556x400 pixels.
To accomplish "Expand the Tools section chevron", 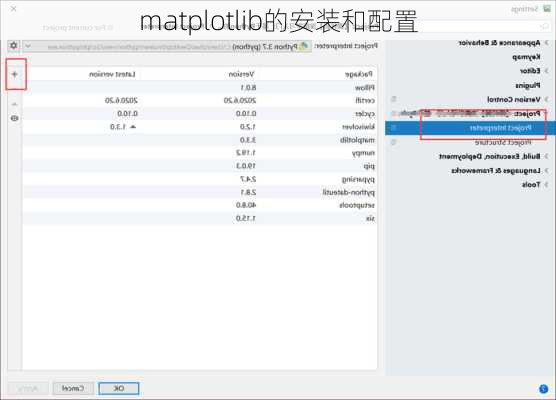I will pyautogui.click(x=546, y=184).
